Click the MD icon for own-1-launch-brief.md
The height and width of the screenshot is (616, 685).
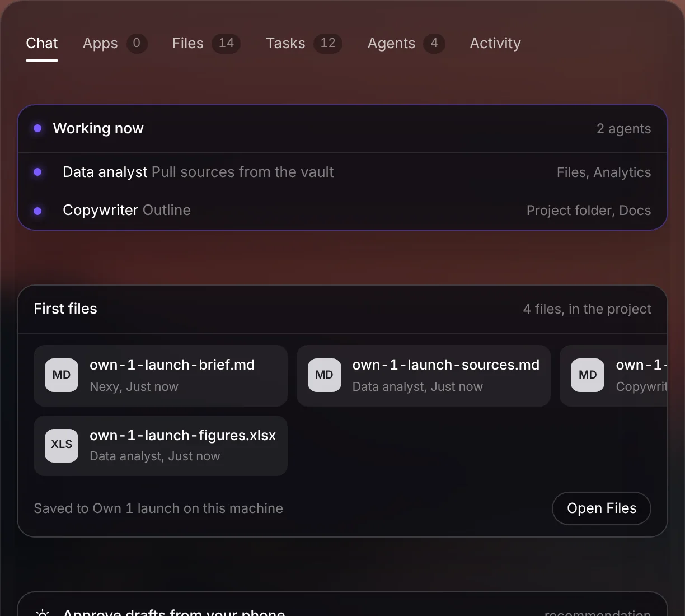[x=62, y=375]
